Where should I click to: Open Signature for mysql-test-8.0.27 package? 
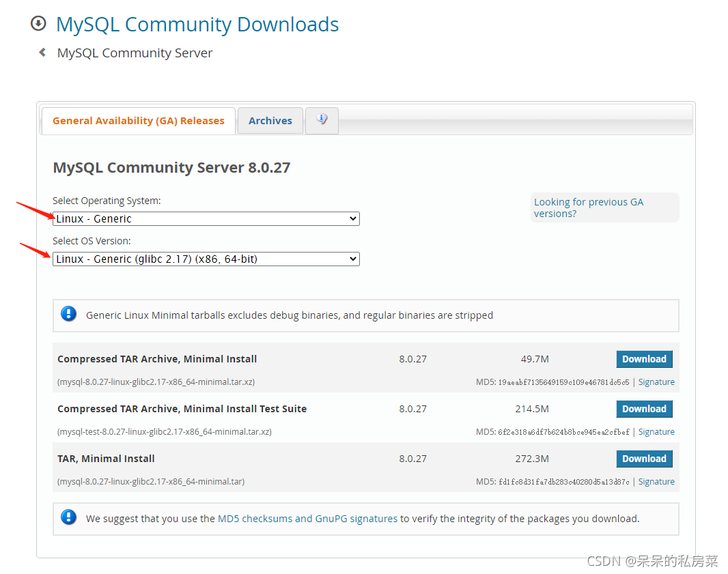pos(656,431)
